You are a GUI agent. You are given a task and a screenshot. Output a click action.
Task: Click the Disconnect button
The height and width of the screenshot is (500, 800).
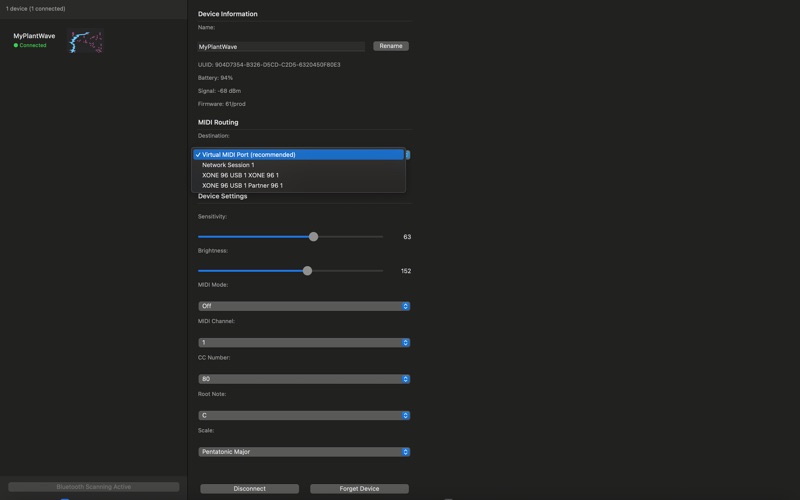coord(249,489)
